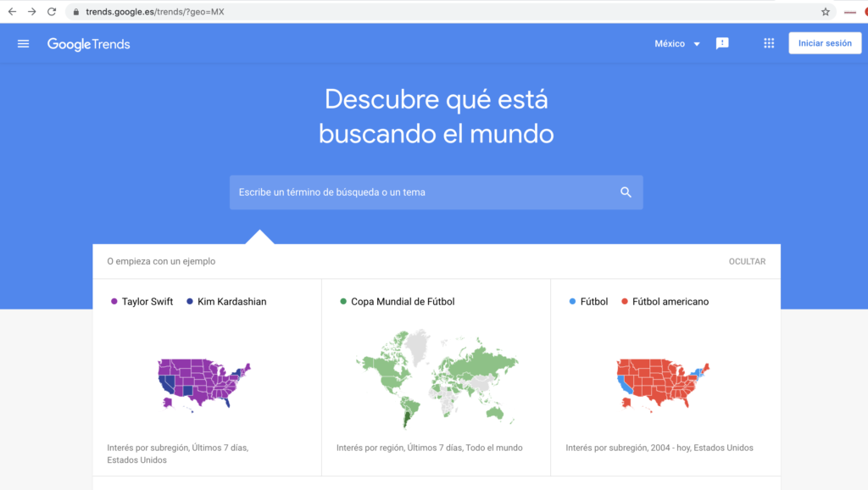The height and width of the screenshot is (490, 868).
Task: Select the Copa Mundial de Fútbol label
Action: (403, 302)
